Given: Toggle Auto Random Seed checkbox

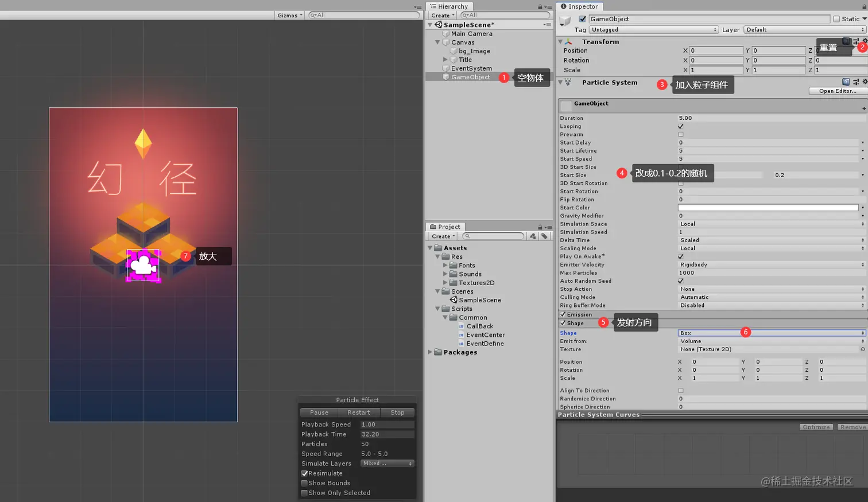Looking at the screenshot, I should pos(681,281).
